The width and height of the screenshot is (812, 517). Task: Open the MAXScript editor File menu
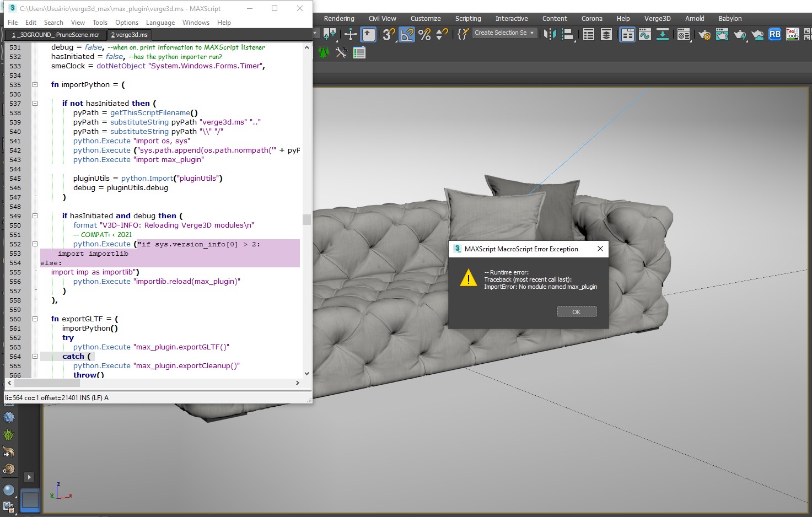coord(13,23)
